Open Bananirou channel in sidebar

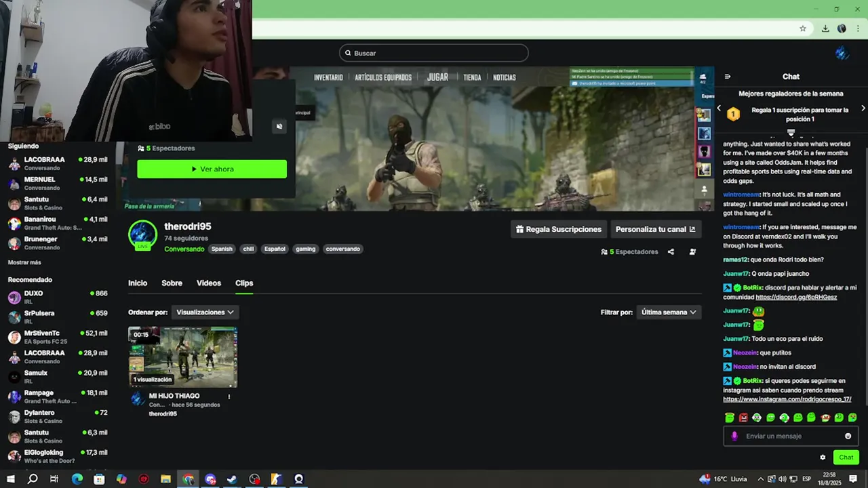coord(58,223)
